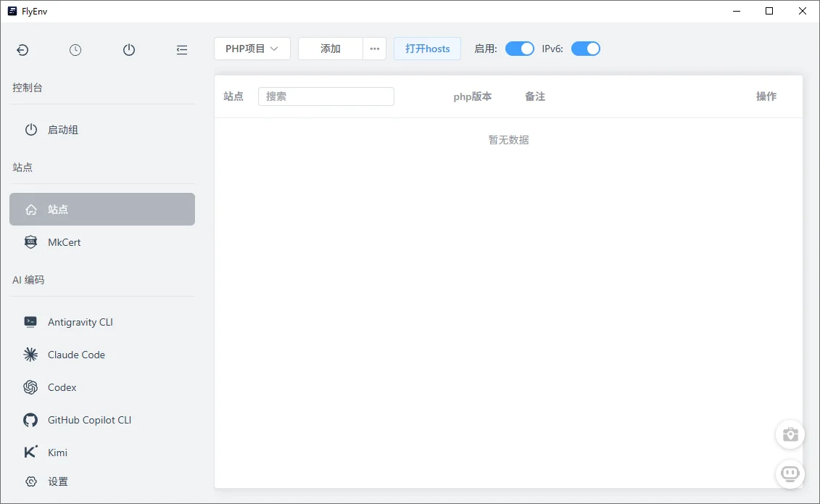
Task: Expand the PHP项目 dropdown
Action: pyautogui.click(x=252, y=49)
